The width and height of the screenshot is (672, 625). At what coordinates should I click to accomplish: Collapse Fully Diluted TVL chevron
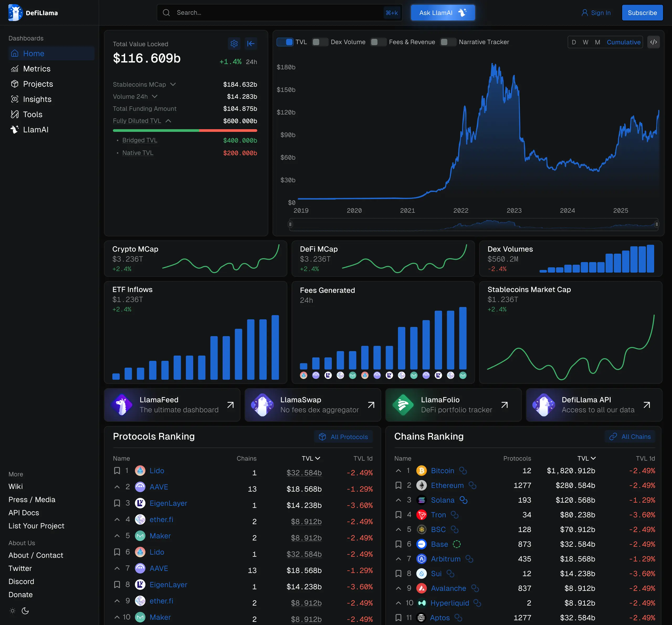point(168,121)
